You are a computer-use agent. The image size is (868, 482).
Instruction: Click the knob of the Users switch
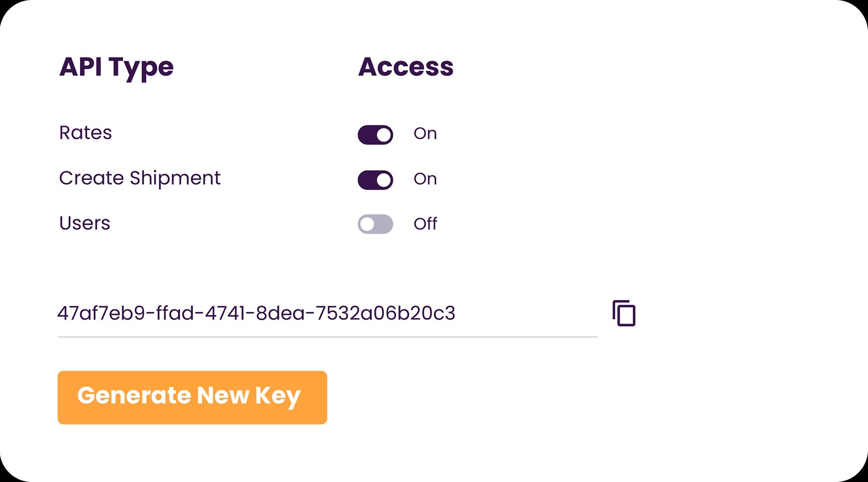(x=367, y=224)
